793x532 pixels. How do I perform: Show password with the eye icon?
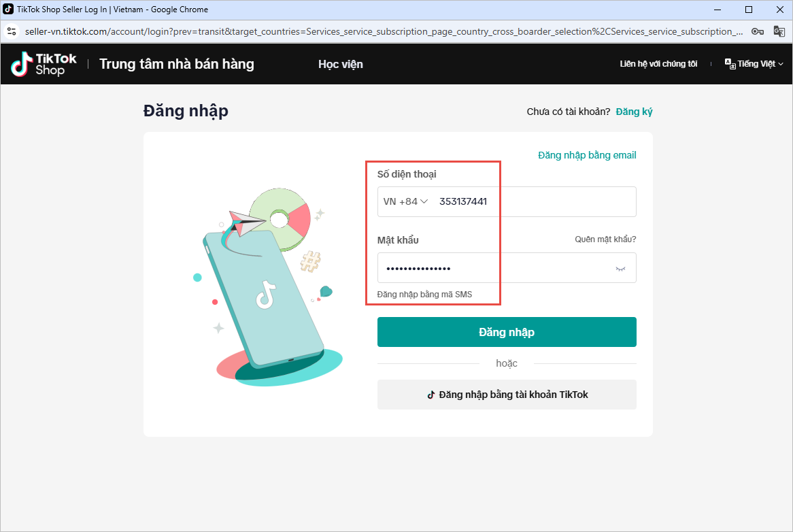[620, 269]
